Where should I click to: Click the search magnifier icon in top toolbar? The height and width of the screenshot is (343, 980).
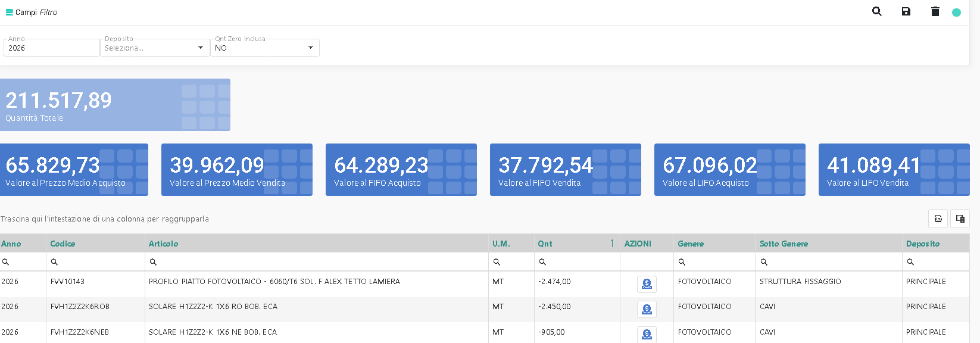coord(876,11)
